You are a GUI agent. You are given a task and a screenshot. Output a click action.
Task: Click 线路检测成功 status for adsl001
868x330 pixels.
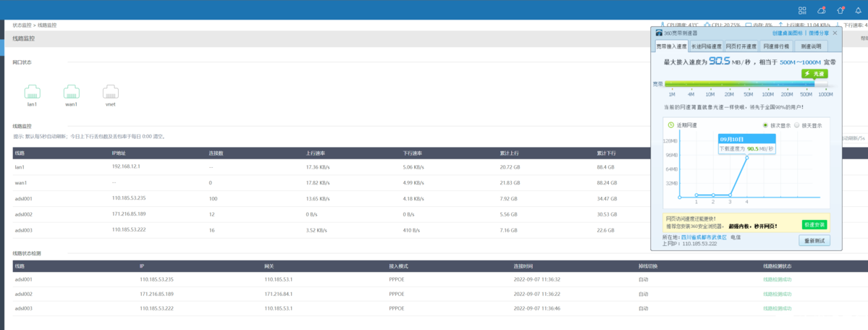click(778, 279)
